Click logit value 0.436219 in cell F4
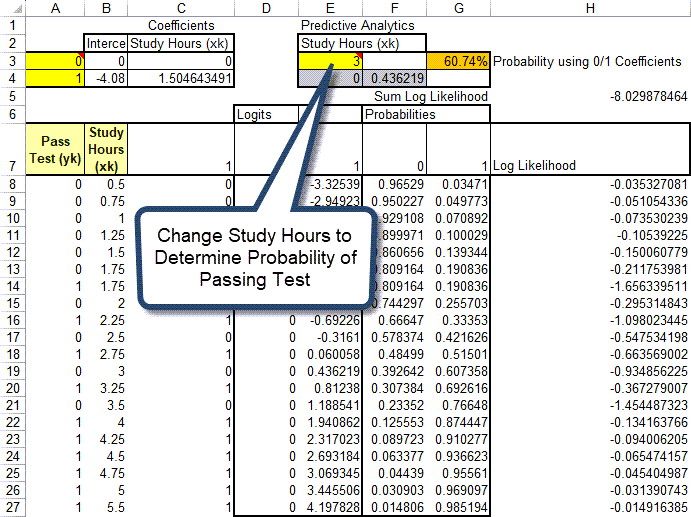The width and height of the screenshot is (691, 517). click(394, 78)
